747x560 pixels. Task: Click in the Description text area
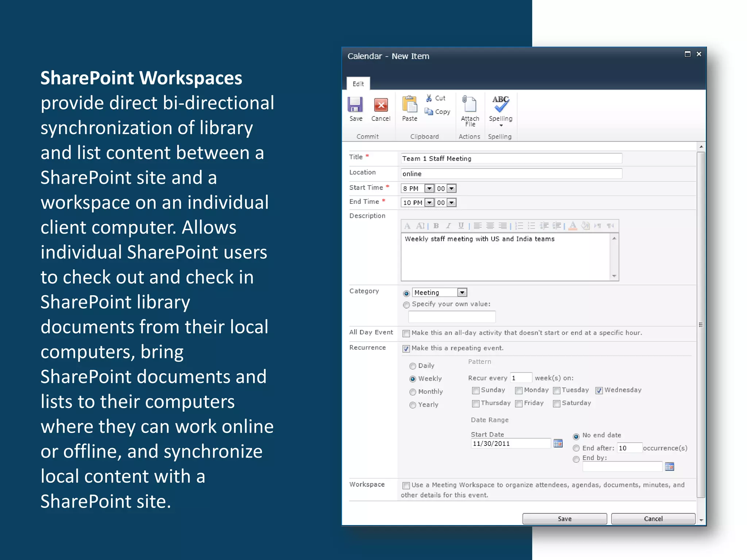coord(506,257)
